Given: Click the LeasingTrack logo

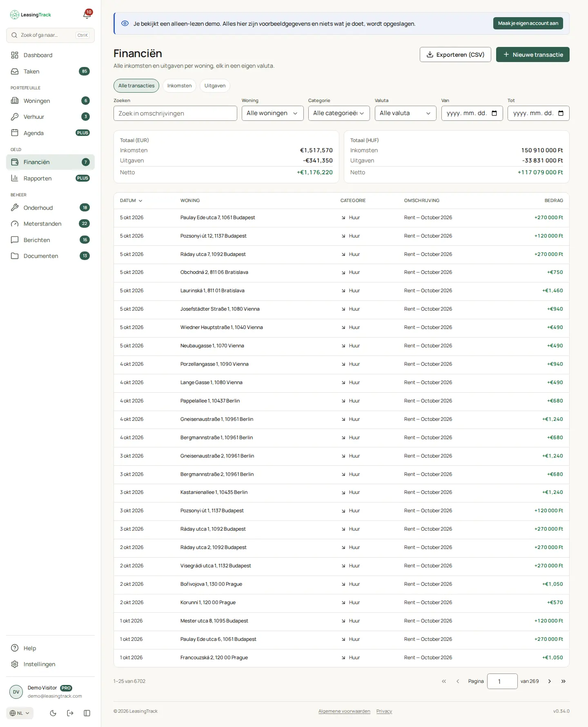Looking at the screenshot, I should (31, 15).
